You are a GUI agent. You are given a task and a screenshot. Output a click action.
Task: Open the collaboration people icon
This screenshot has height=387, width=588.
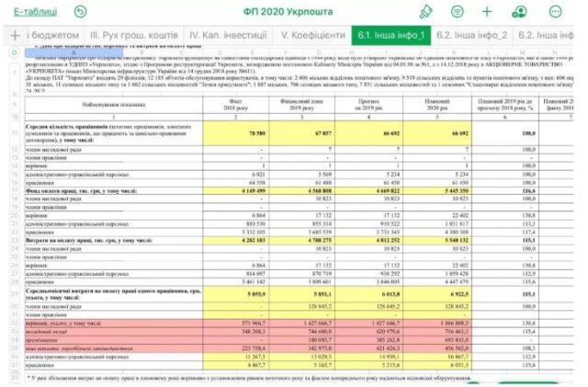tap(521, 11)
